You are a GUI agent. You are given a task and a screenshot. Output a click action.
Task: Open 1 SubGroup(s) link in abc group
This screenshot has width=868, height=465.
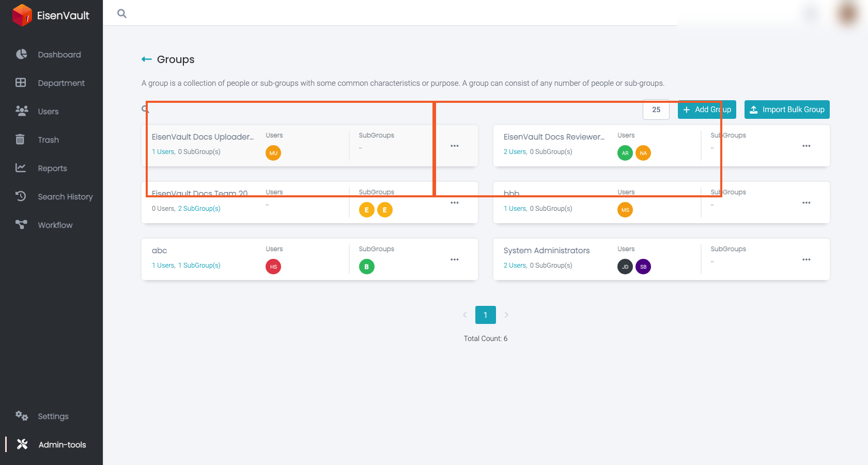(x=199, y=266)
